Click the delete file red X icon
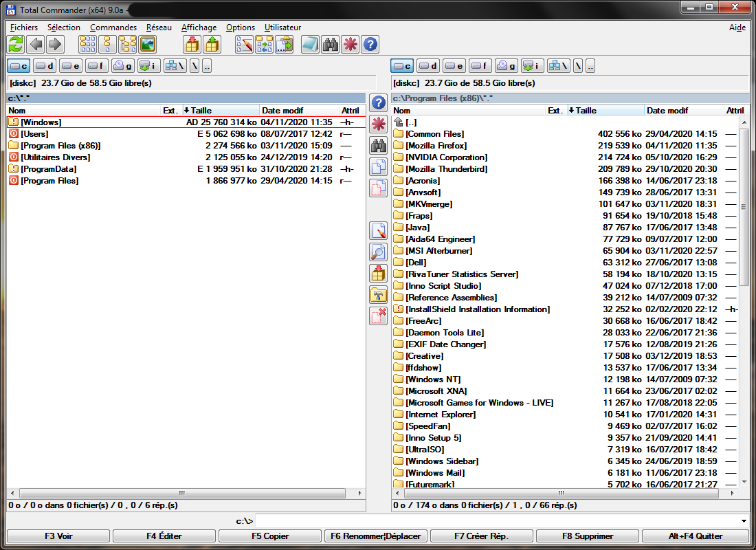Image resolution: width=756 pixels, height=550 pixels. coord(379,316)
